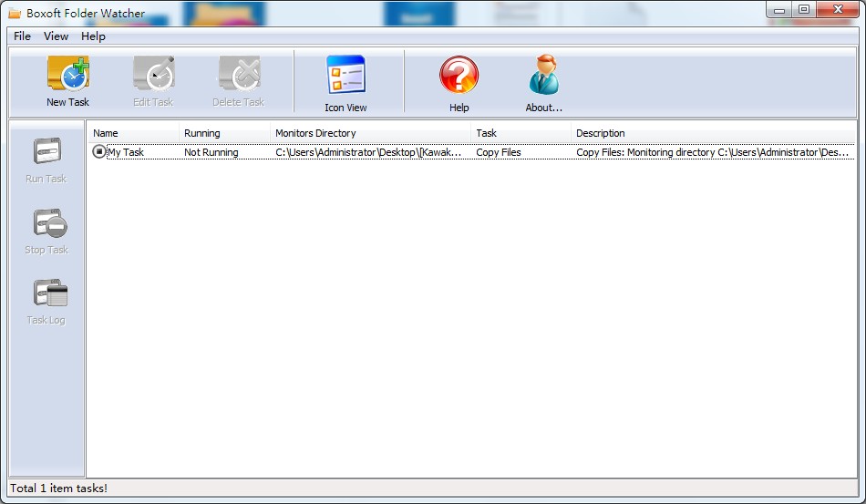This screenshot has width=866, height=504.
Task: Click the Copy Files description cell
Action: pyautogui.click(x=713, y=152)
